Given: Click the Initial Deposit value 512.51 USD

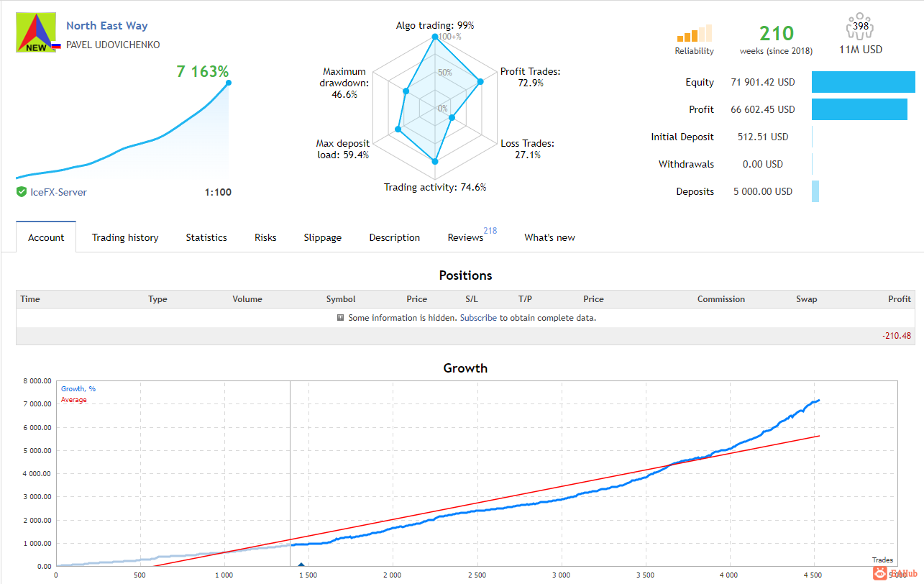Looking at the screenshot, I should tap(763, 137).
